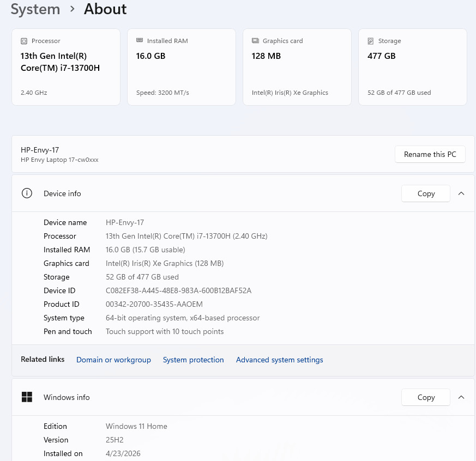
Task: Click the Graphics card icon
Action: coord(255,41)
